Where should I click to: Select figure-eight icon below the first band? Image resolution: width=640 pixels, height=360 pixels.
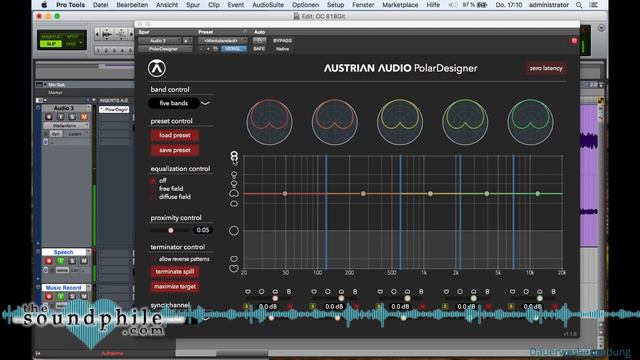click(x=289, y=291)
